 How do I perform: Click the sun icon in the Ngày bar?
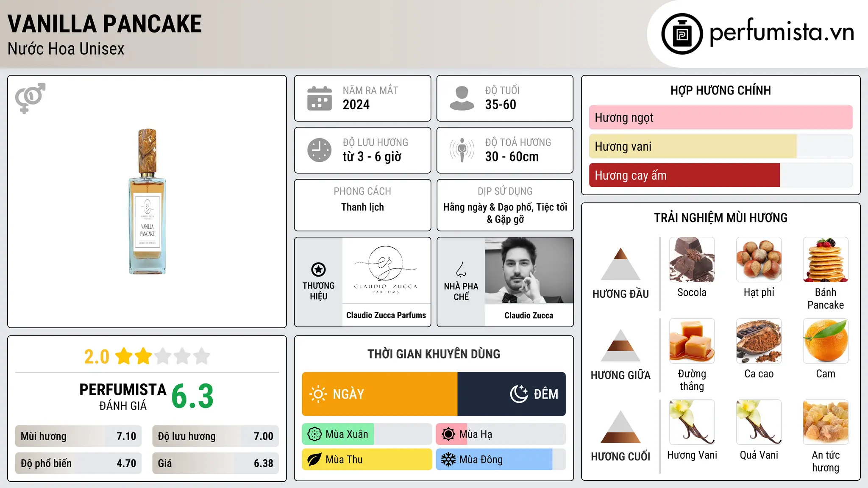pyautogui.click(x=318, y=394)
